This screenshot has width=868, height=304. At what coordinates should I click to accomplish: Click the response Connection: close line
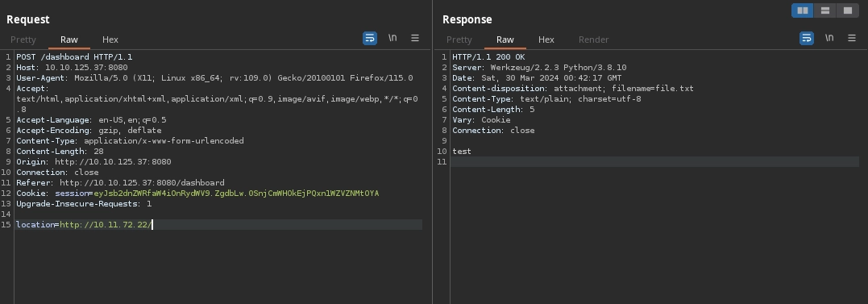[494, 131]
